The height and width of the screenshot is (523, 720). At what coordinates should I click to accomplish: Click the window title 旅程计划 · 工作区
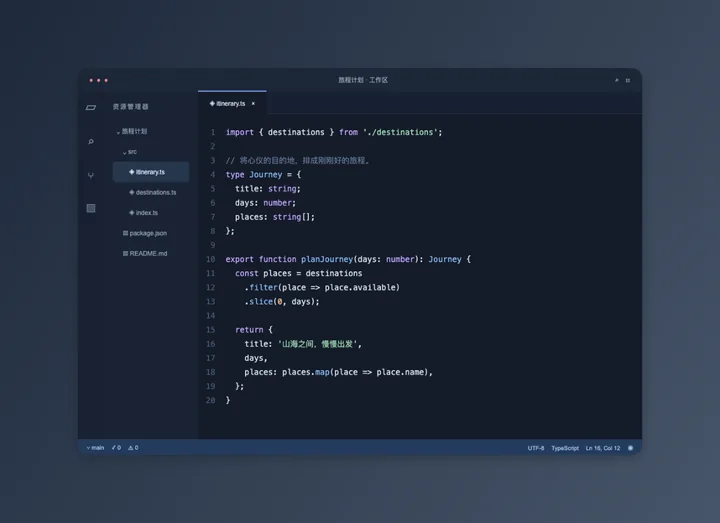tap(363, 80)
